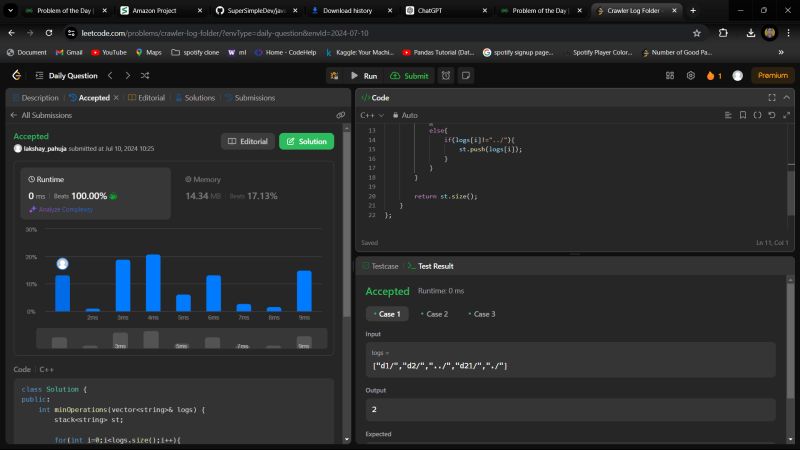This screenshot has height=450, width=800.
Task: Open the timer alarm clock icon
Action: [446, 75]
